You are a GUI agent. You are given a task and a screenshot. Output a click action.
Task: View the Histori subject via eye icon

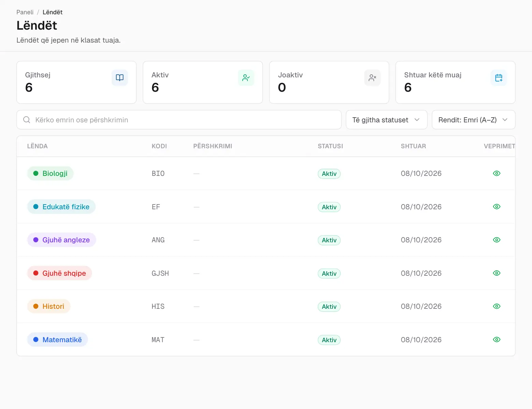[497, 306]
